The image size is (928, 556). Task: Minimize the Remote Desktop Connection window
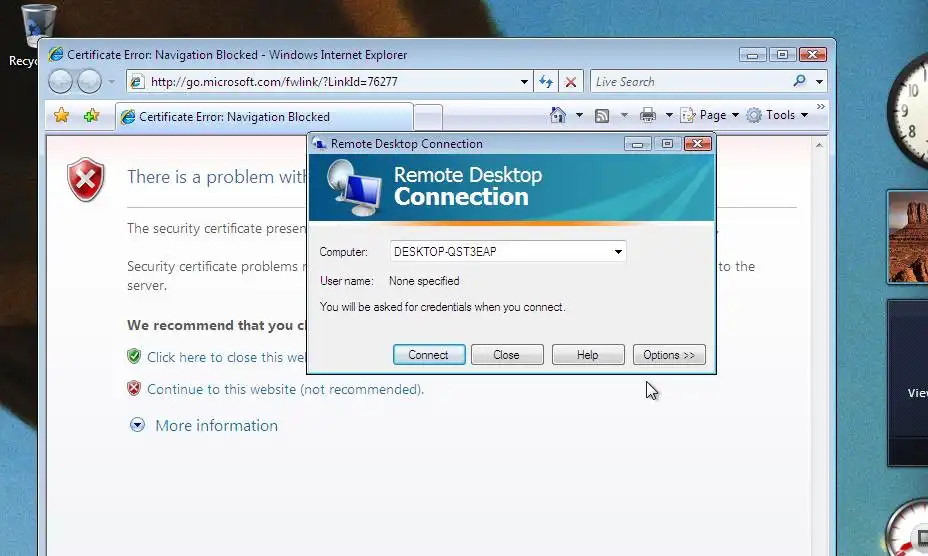click(637, 144)
